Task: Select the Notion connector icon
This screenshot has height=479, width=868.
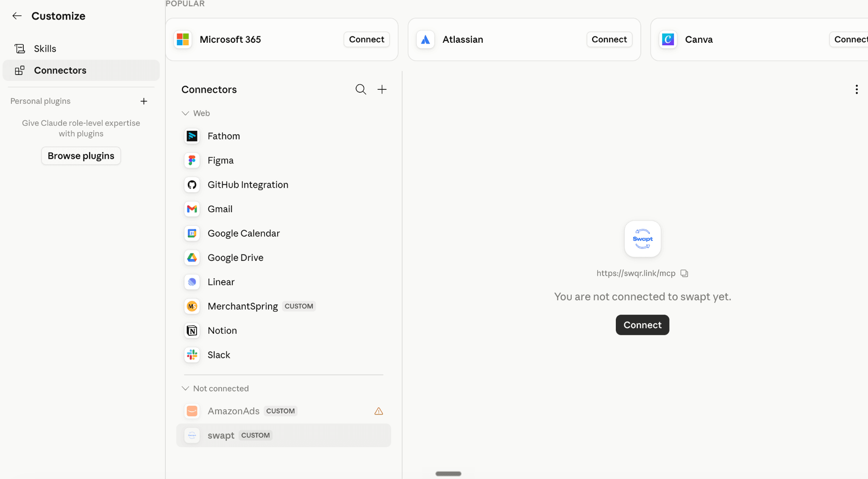Action: [192, 331]
